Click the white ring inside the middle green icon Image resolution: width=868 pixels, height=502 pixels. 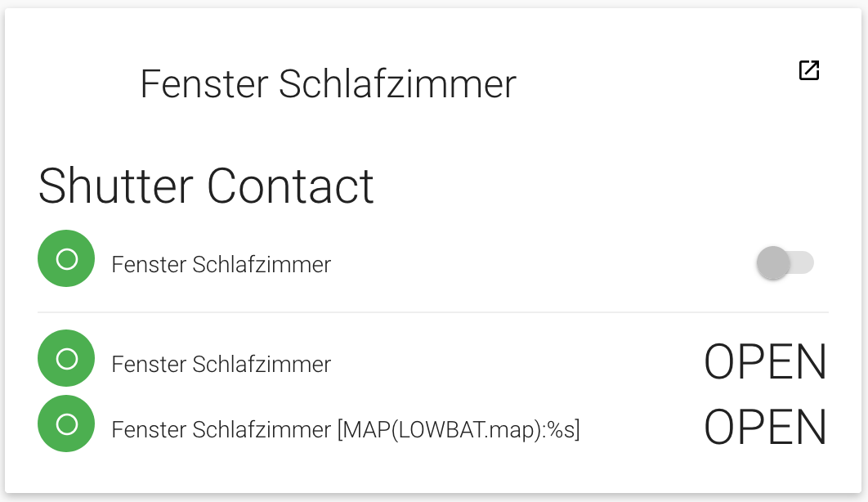tap(66, 358)
